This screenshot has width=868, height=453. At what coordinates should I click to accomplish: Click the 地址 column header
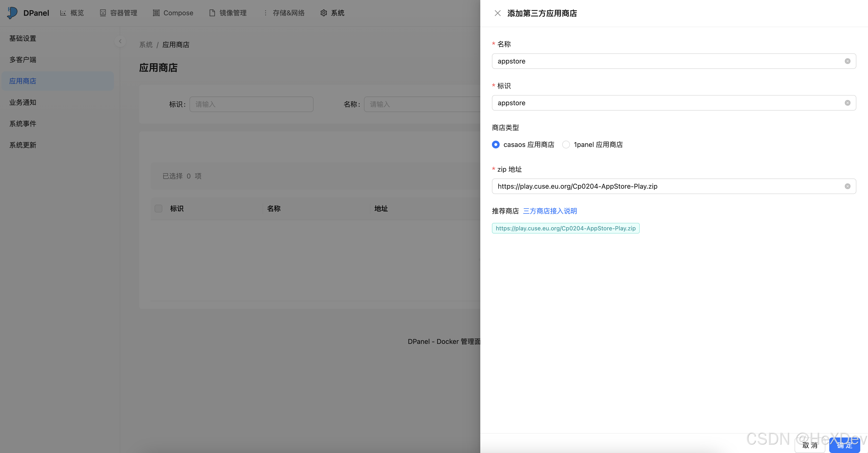pos(381,209)
